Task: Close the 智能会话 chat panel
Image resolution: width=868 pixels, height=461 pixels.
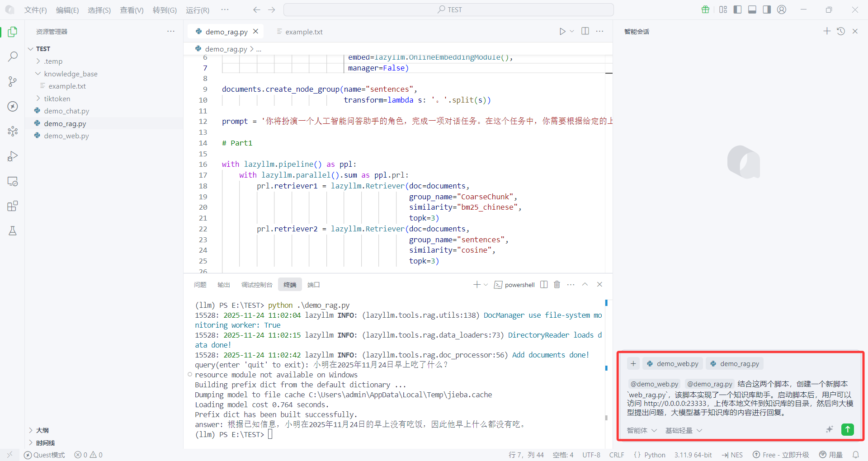Action: (855, 31)
